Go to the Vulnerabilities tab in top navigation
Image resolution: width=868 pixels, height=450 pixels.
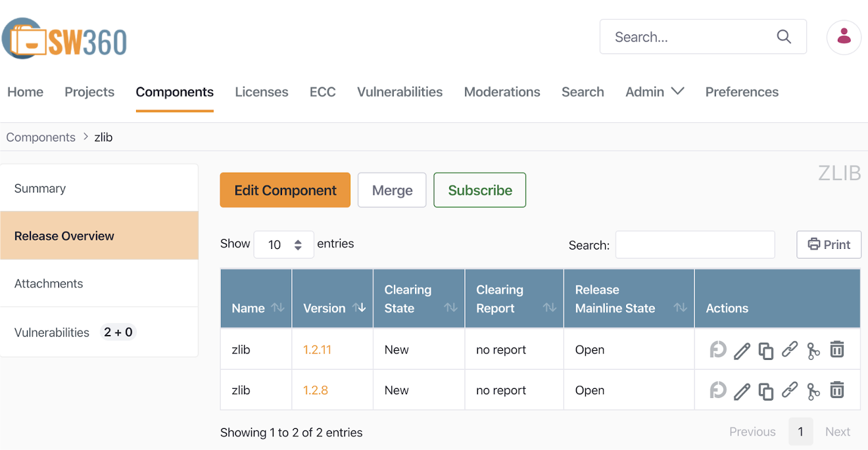[x=399, y=92]
